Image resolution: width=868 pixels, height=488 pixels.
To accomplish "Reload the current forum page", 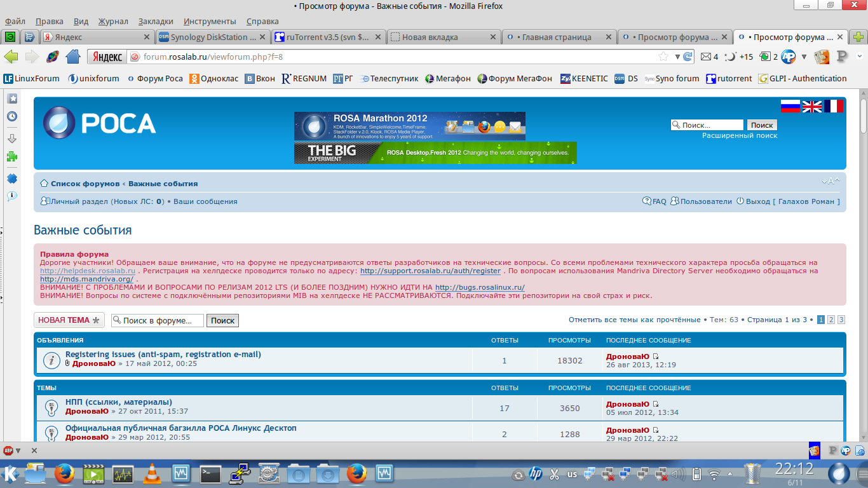I will 688,57.
